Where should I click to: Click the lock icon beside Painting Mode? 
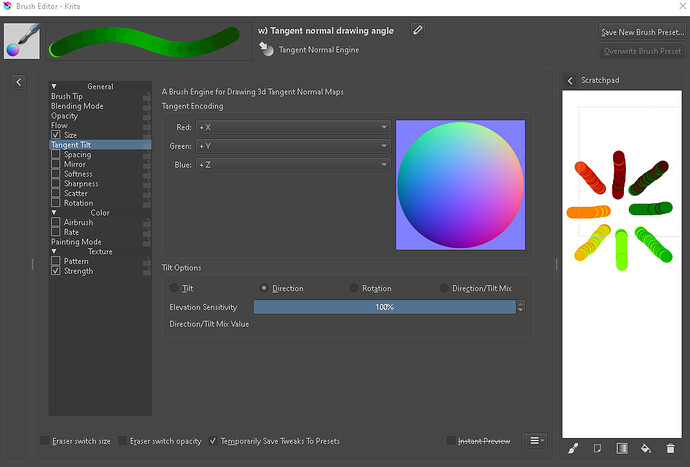pos(147,242)
